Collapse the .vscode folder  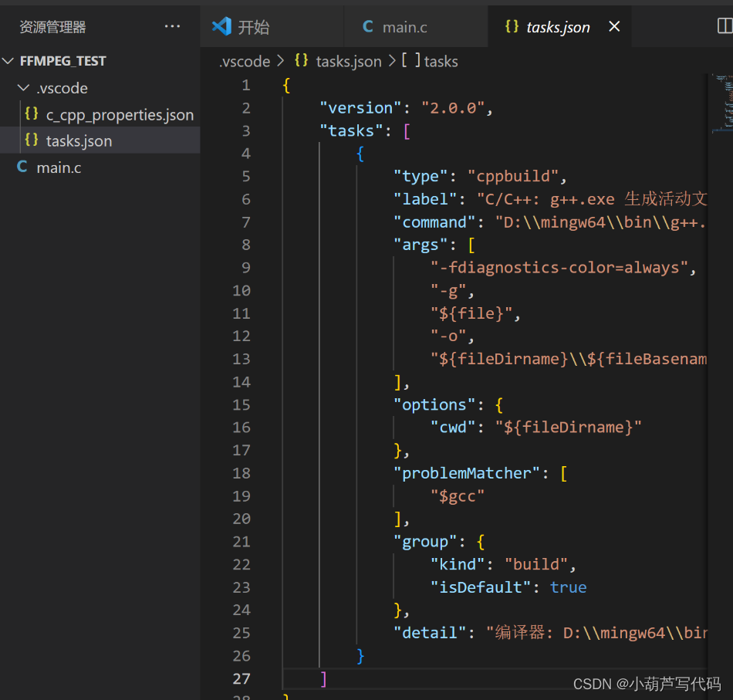tap(23, 87)
